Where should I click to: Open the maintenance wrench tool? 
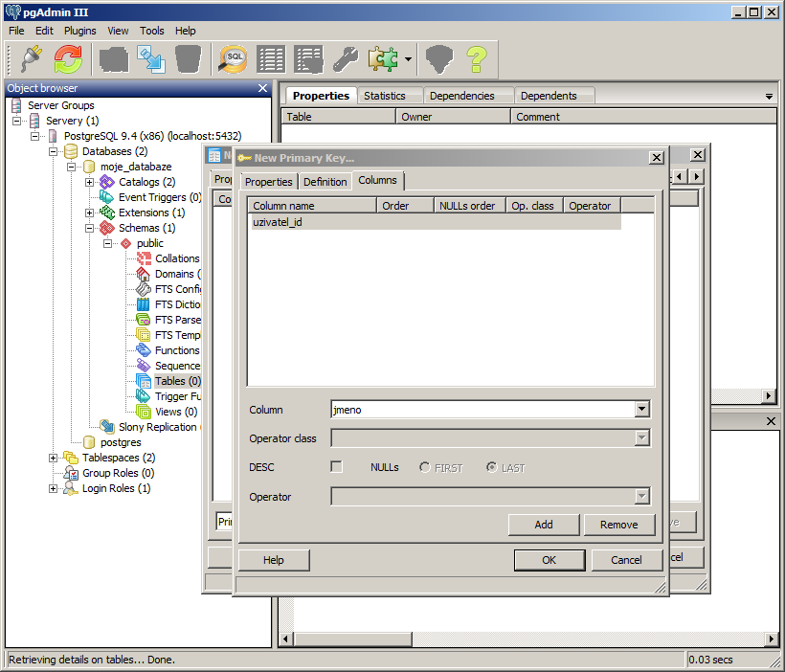point(345,59)
